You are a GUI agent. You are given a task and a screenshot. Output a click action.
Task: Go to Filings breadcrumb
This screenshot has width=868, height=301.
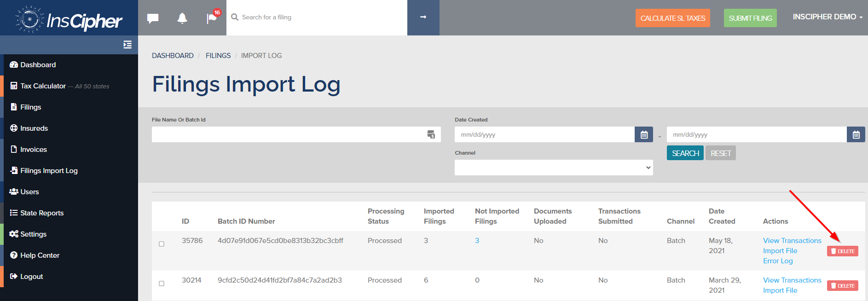tap(218, 56)
